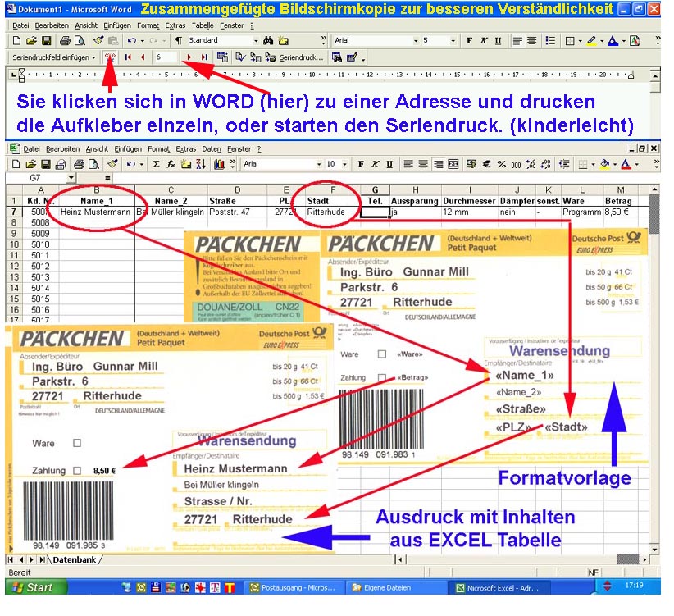Toggle bold (F) in the Word toolbar

pyautogui.click(x=469, y=41)
